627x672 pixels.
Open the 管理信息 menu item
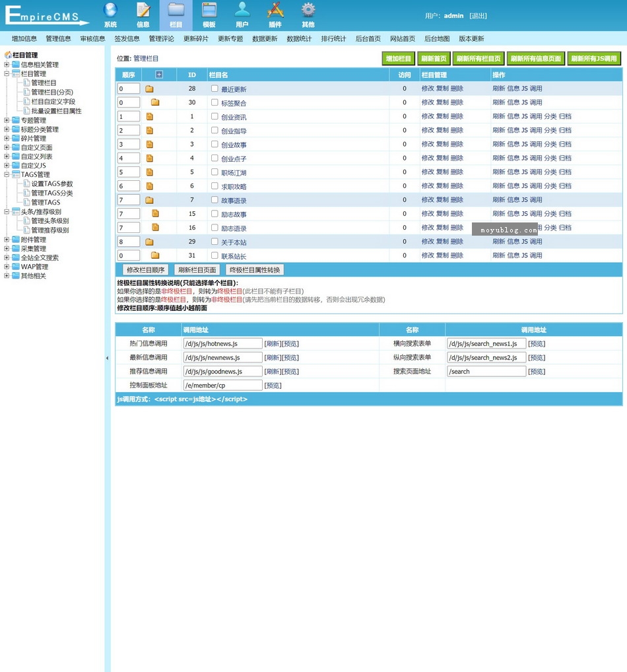[x=59, y=38]
